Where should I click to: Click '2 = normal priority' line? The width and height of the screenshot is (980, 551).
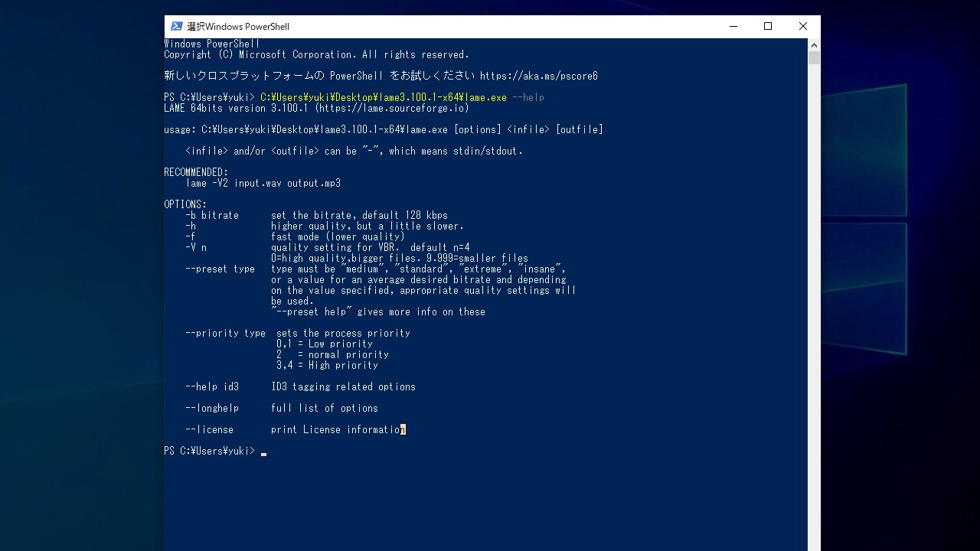(x=333, y=354)
